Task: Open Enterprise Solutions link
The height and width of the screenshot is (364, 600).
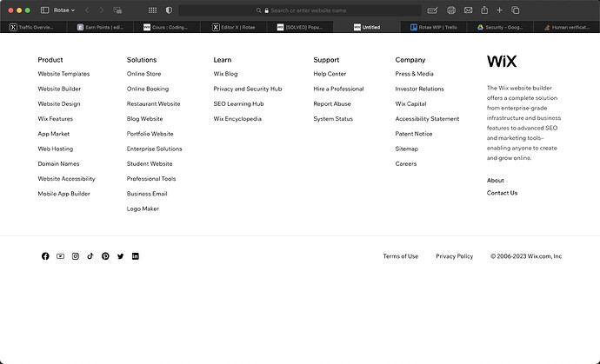Action: pyautogui.click(x=154, y=149)
